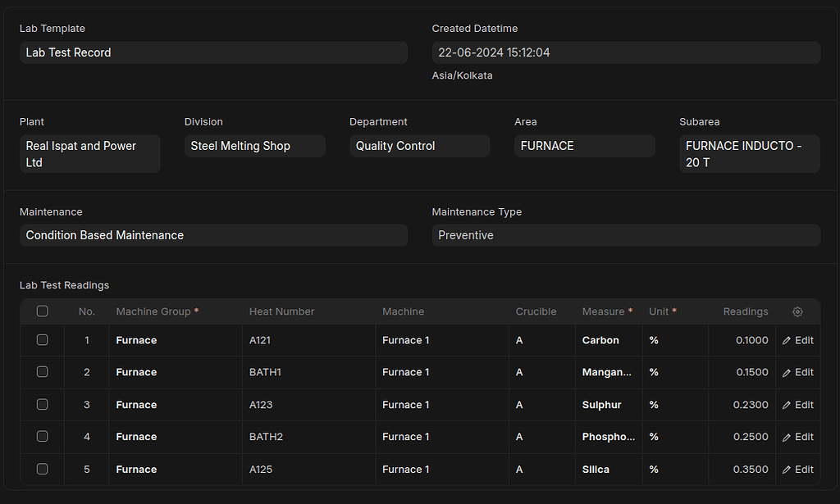
Task: Click the Subarea field FURNACE INDUCTO
Action: pos(749,154)
